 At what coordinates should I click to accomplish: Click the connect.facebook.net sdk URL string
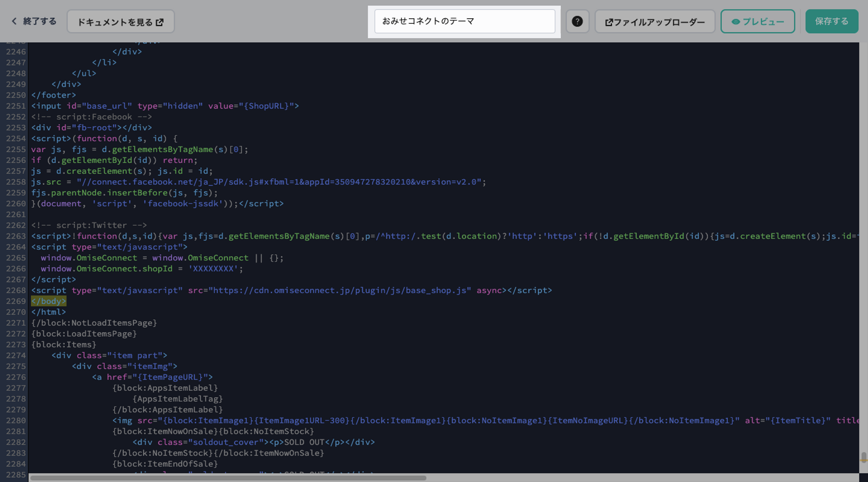coord(279,182)
